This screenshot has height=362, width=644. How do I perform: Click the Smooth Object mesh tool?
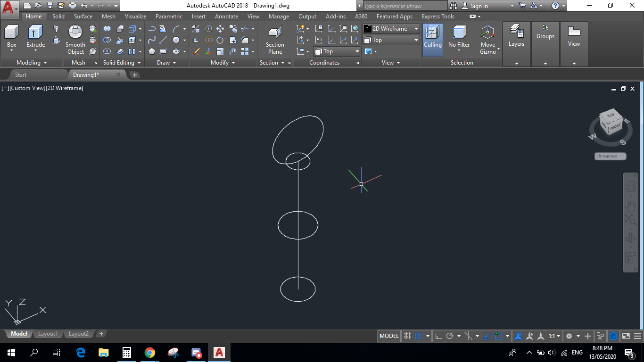pyautogui.click(x=75, y=40)
